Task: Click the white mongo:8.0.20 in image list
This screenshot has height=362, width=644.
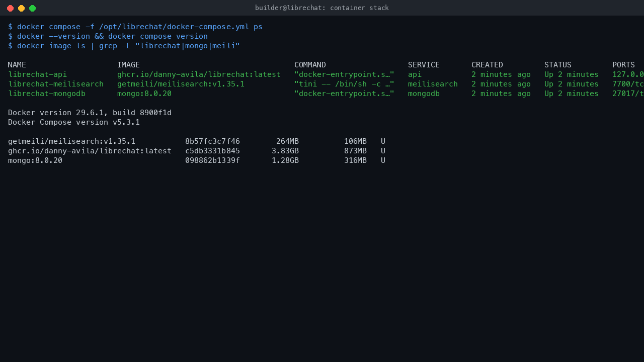Action: click(x=35, y=160)
